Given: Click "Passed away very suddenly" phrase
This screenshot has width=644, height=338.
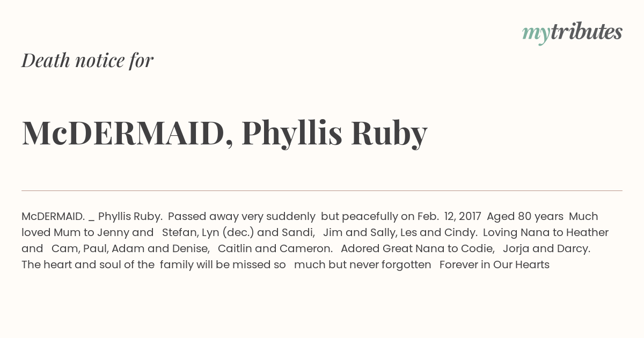Looking at the screenshot, I should [x=241, y=216].
